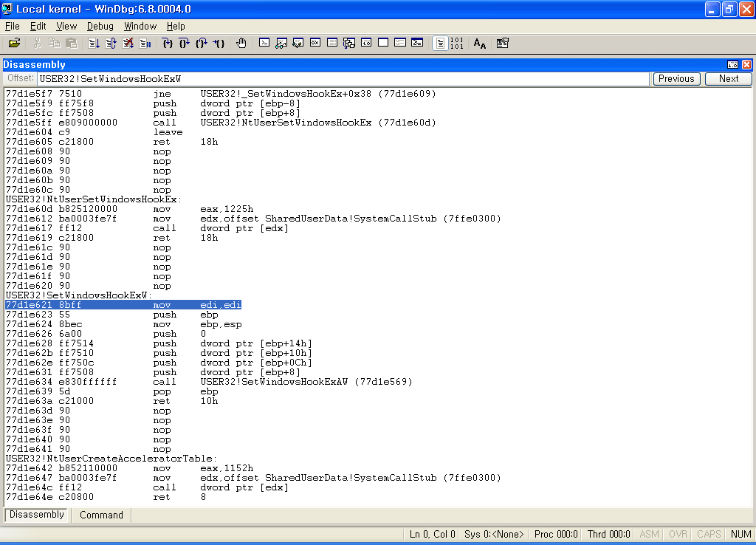Click the Stop Debugging icon
756x545 pixels.
click(128, 44)
